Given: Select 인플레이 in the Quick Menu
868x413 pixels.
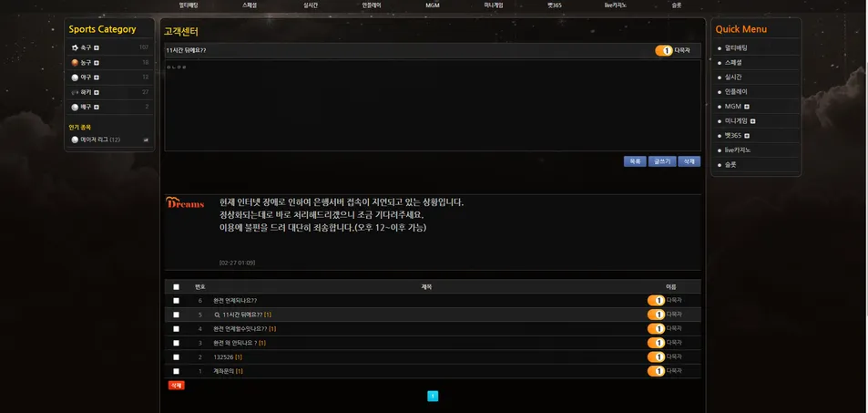Looking at the screenshot, I should [736, 91].
